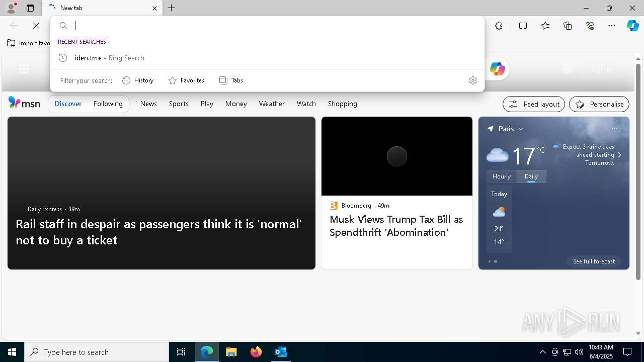644x362 pixels.
Task: Click the msn logo
Action: (x=24, y=103)
